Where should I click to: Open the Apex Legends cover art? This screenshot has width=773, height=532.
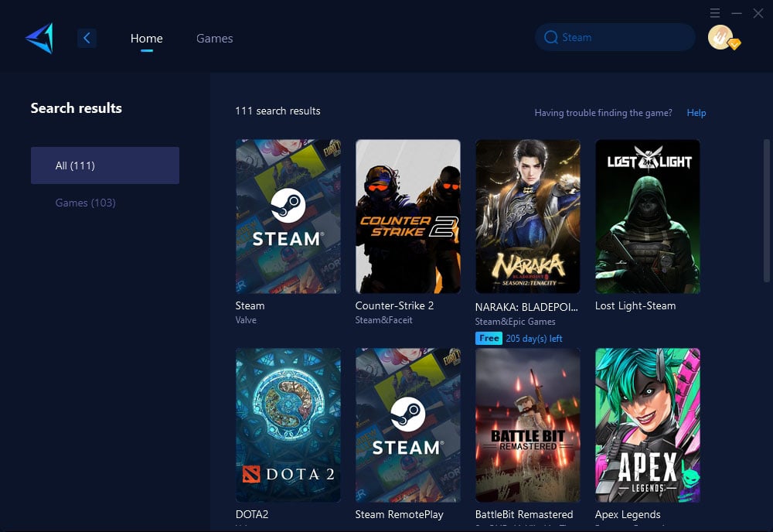(647, 425)
